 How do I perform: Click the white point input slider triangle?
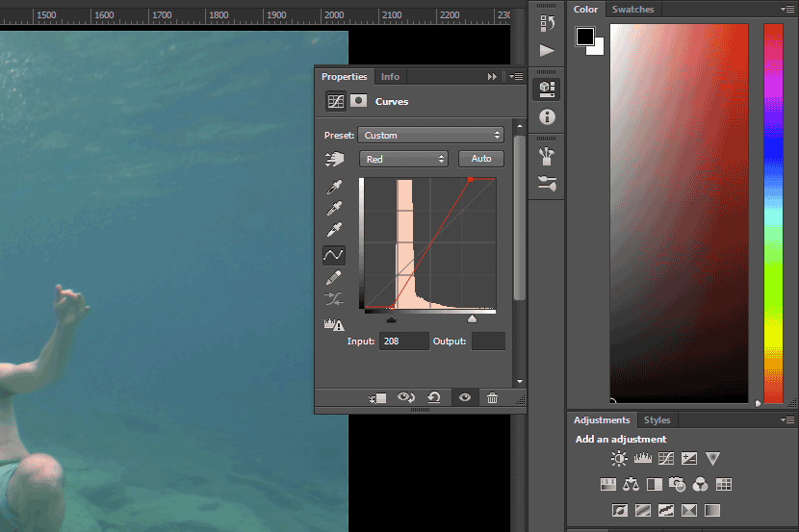pos(472,318)
